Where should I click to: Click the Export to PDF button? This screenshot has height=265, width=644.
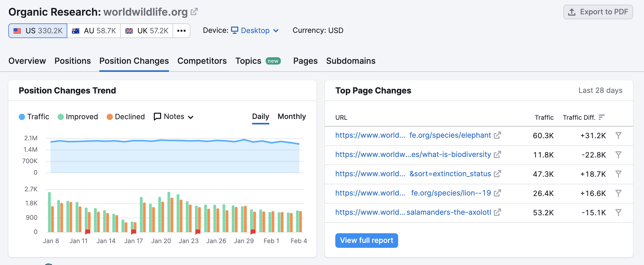598,12
